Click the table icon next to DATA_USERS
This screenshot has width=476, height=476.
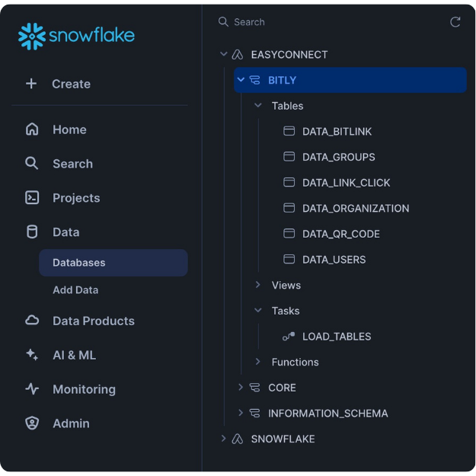(289, 259)
